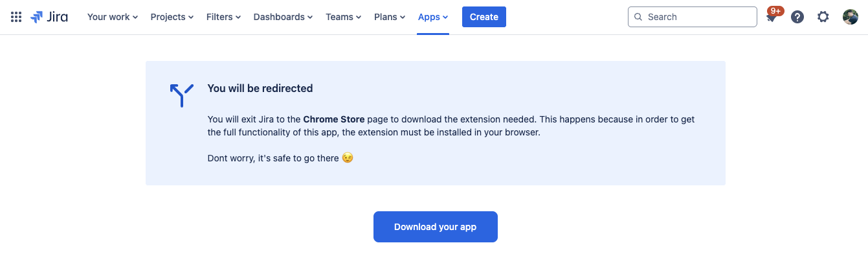Open the Teams menu

click(x=343, y=17)
